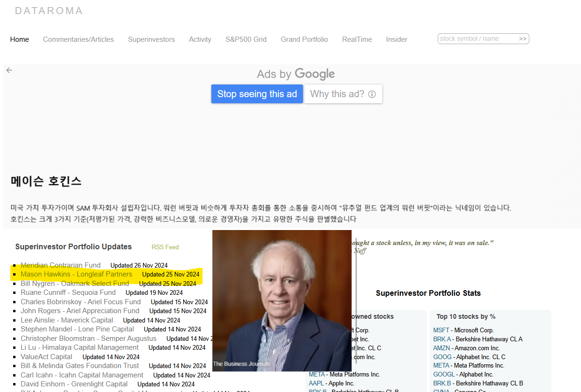Open the Home menu item

coord(19,39)
